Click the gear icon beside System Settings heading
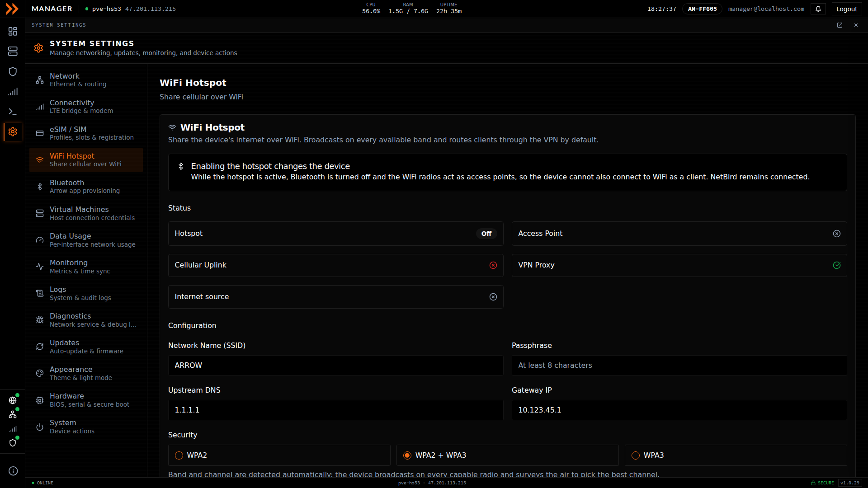The width and height of the screenshot is (868, 488). click(x=38, y=48)
